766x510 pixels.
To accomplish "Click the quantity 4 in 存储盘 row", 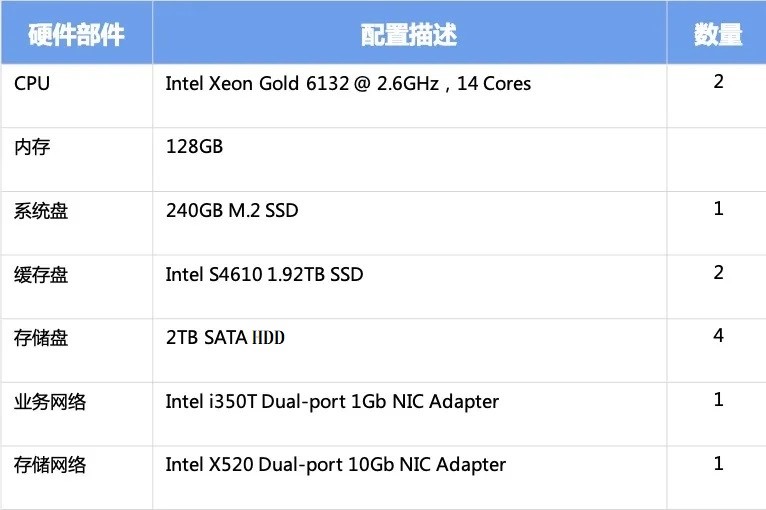I will [718, 335].
